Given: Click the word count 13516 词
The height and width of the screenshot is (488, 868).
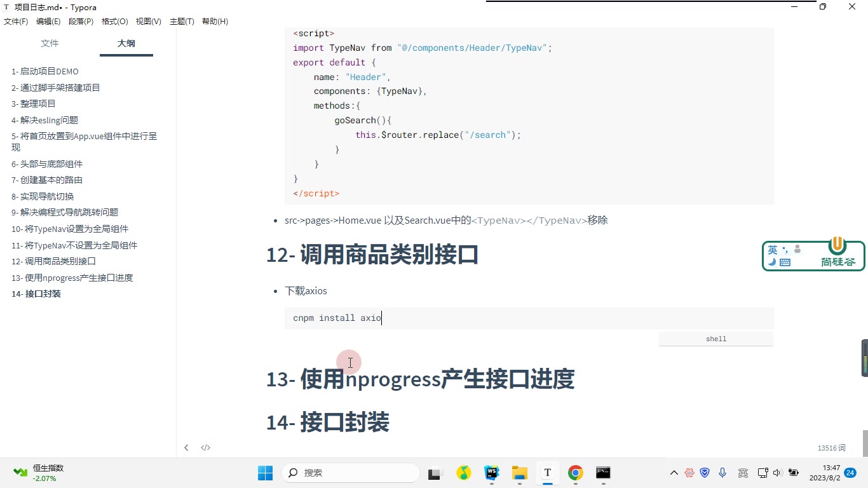Looking at the screenshot, I should 832,448.
